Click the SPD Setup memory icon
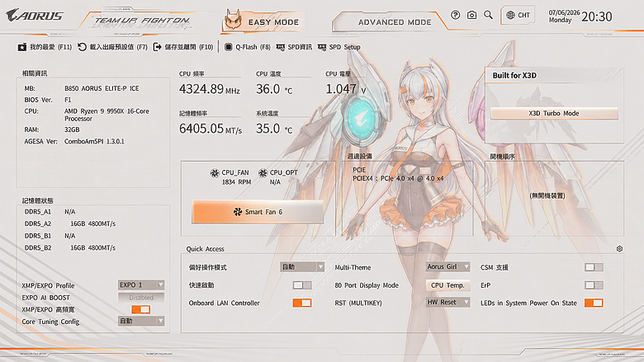The height and width of the screenshot is (362, 644). [x=322, y=48]
